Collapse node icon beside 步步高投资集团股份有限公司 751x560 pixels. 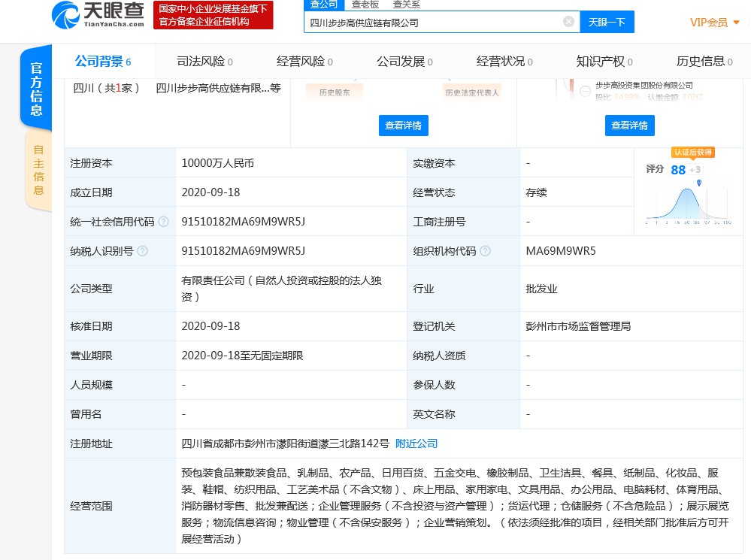[x=585, y=91]
